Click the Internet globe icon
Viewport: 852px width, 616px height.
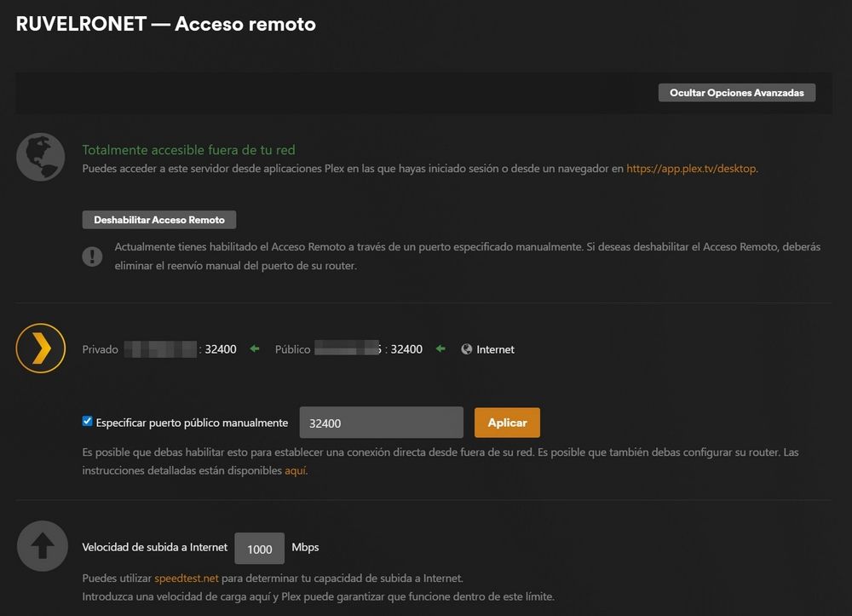pos(465,348)
